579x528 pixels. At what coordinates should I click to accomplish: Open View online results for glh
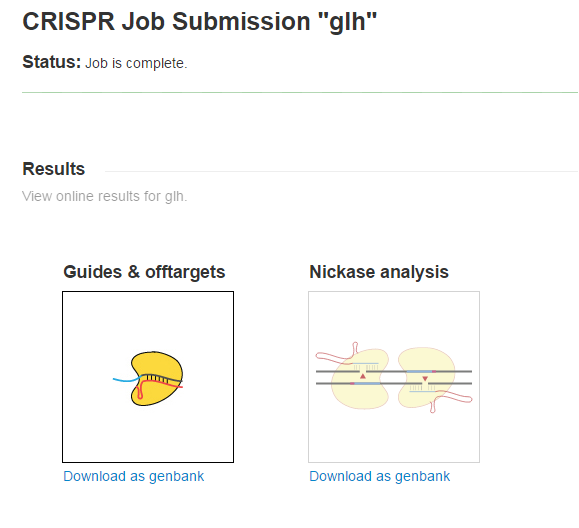(105, 196)
